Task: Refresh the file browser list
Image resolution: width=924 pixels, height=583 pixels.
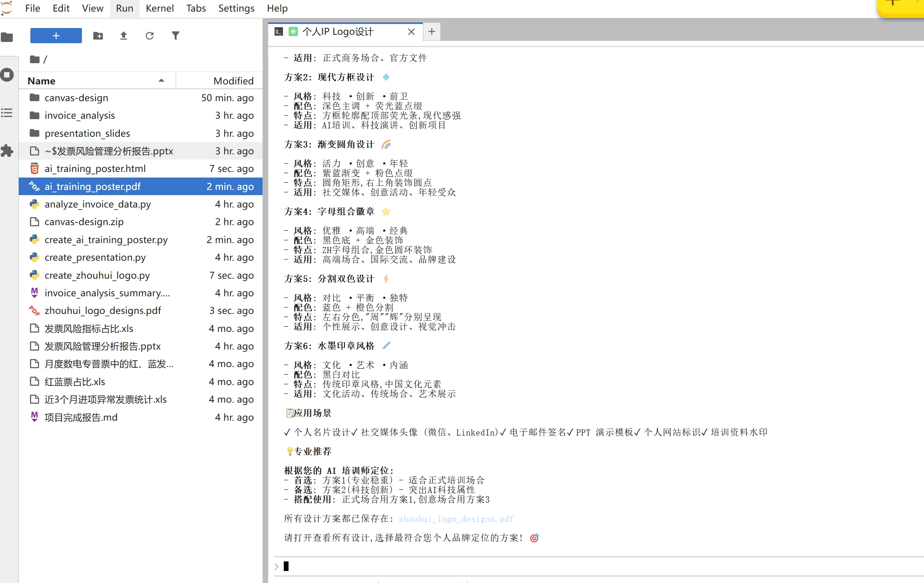Action: point(150,36)
